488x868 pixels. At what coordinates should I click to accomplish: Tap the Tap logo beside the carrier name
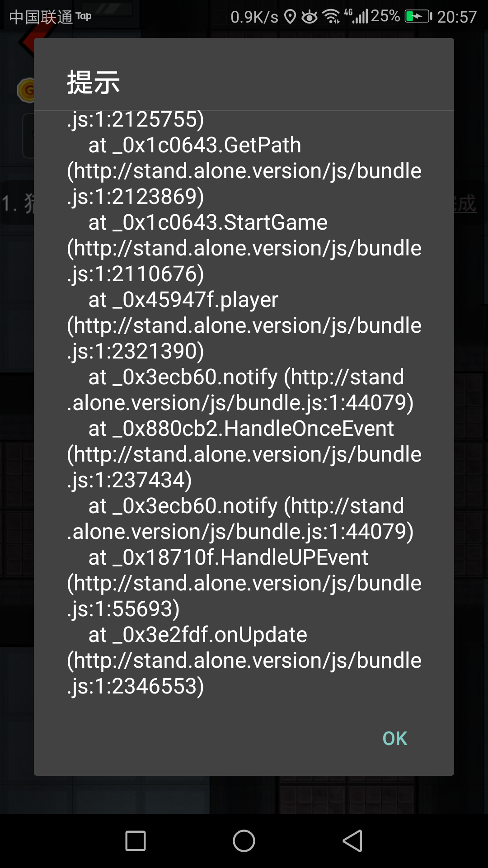pos(84,16)
